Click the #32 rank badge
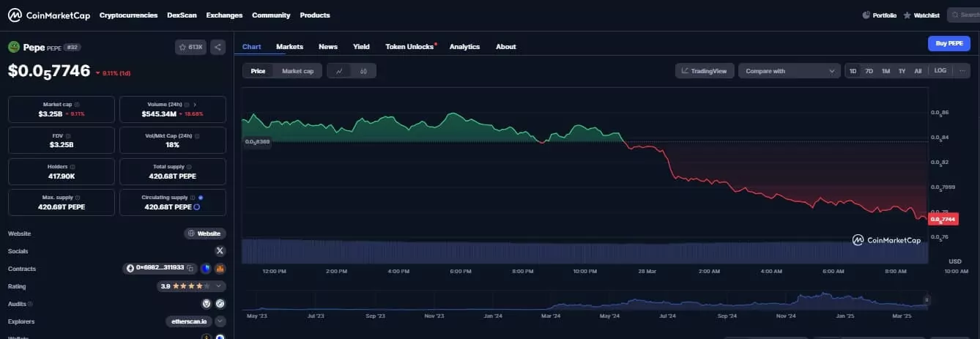980x339 pixels. [x=73, y=47]
